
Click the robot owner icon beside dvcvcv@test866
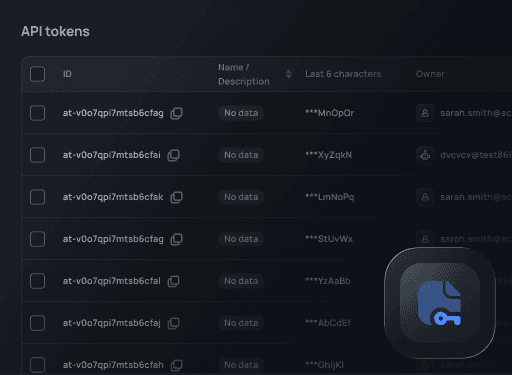(425, 155)
